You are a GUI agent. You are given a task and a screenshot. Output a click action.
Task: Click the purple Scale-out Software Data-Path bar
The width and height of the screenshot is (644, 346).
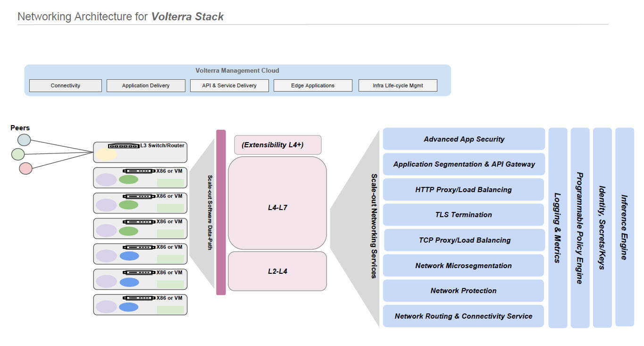pos(221,212)
